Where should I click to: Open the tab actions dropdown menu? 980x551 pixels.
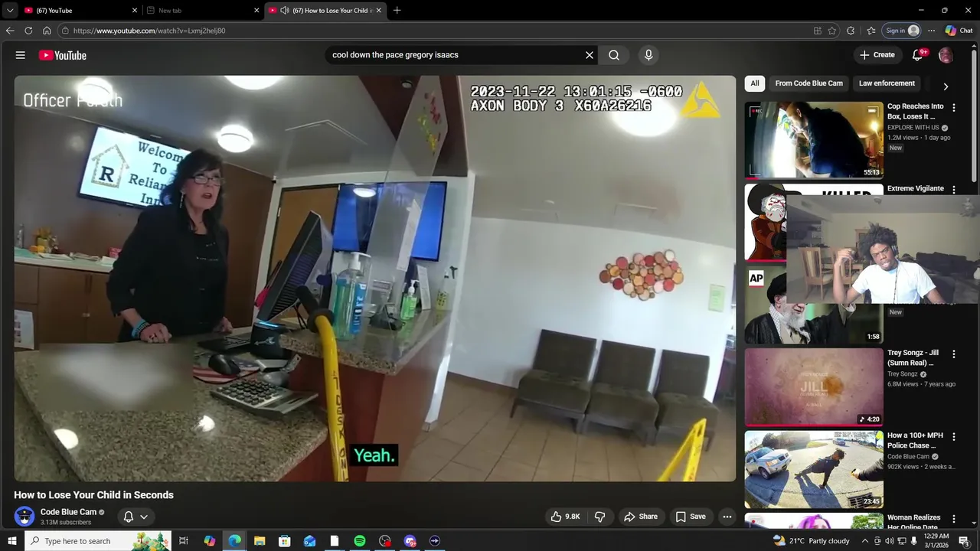tap(9, 10)
